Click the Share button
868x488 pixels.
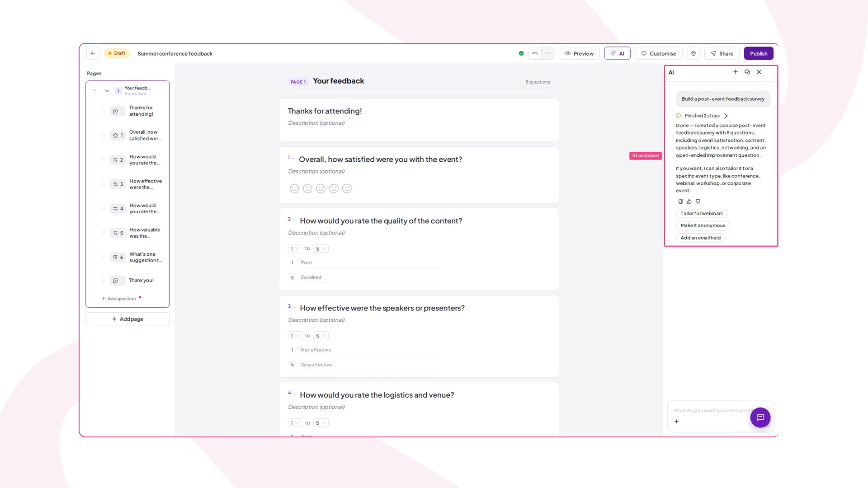(x=722, y=53)
